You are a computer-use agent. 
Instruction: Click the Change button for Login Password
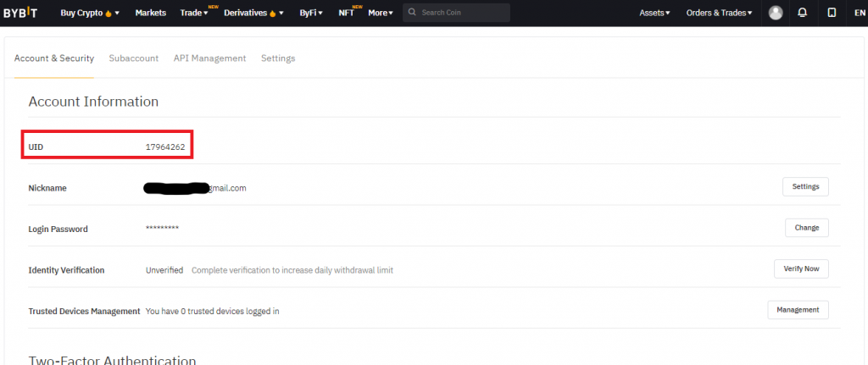(806, 228)
